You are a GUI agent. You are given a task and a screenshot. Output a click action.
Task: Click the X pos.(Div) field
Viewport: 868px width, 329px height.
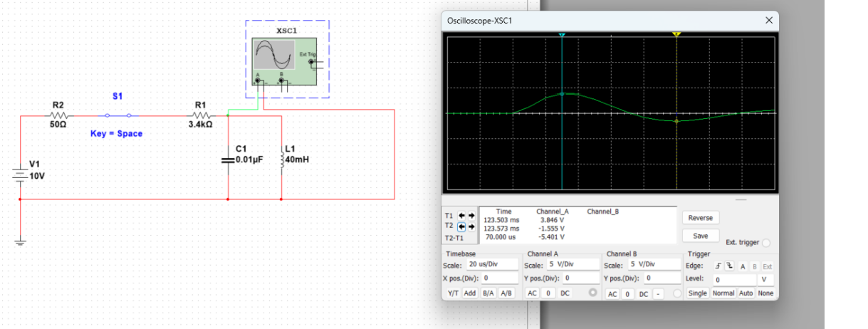pyautogui.click(x=498, y=278)
